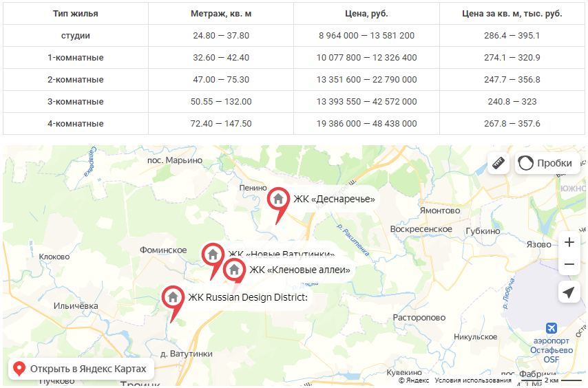Click the ЖК «Деснаречье» house marker
This screenshot has height=388, width=588.
pyautogui.click(x=278, y=199)
